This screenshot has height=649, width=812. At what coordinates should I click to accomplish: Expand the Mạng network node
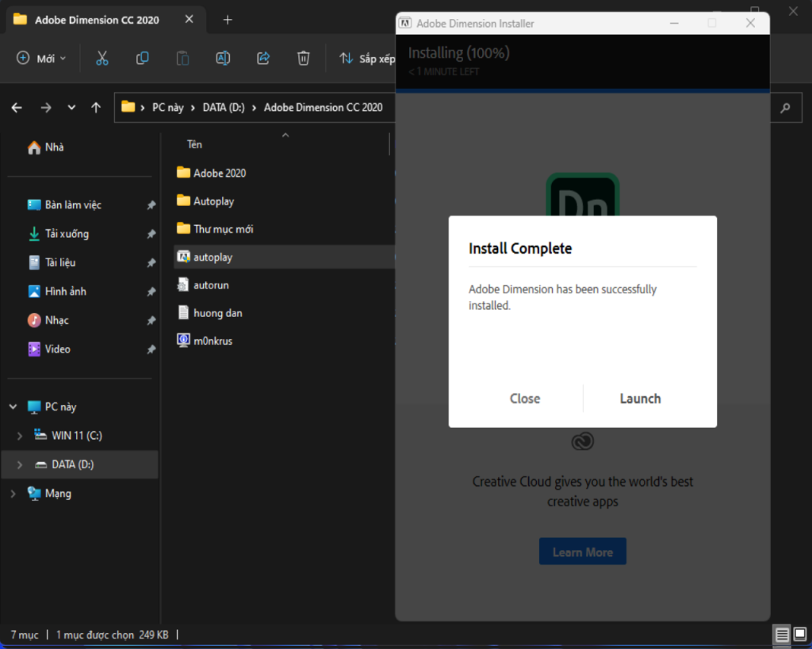13,494
